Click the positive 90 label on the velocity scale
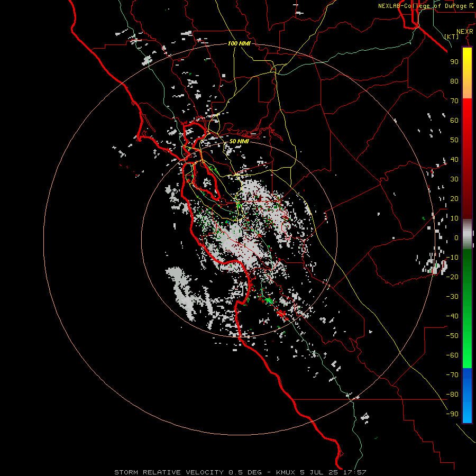 click(x=454, y=62)
